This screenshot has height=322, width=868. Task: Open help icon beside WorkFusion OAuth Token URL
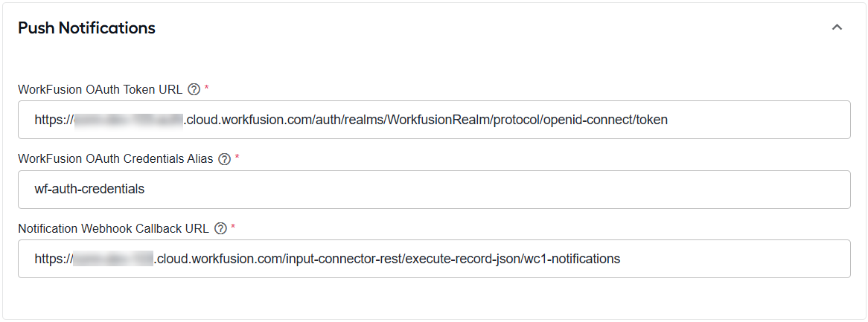point(194,89)
